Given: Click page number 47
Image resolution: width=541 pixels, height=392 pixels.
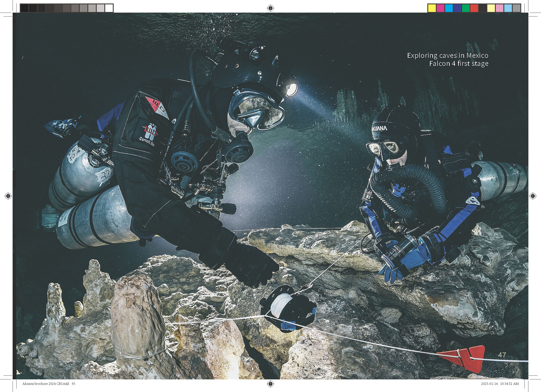Looking at the screenshot, I should (x=502, y=355).
